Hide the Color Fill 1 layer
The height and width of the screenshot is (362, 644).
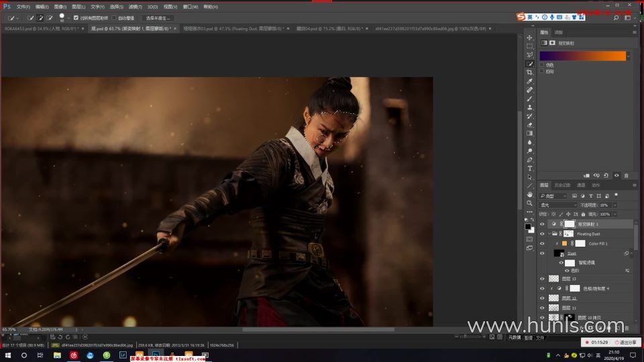(542, 243)
